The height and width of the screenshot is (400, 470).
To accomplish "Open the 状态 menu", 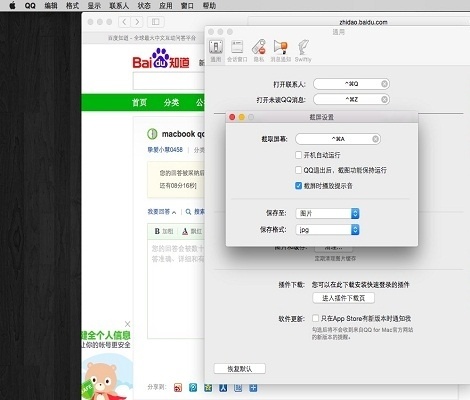I will [x=144, y=5].
